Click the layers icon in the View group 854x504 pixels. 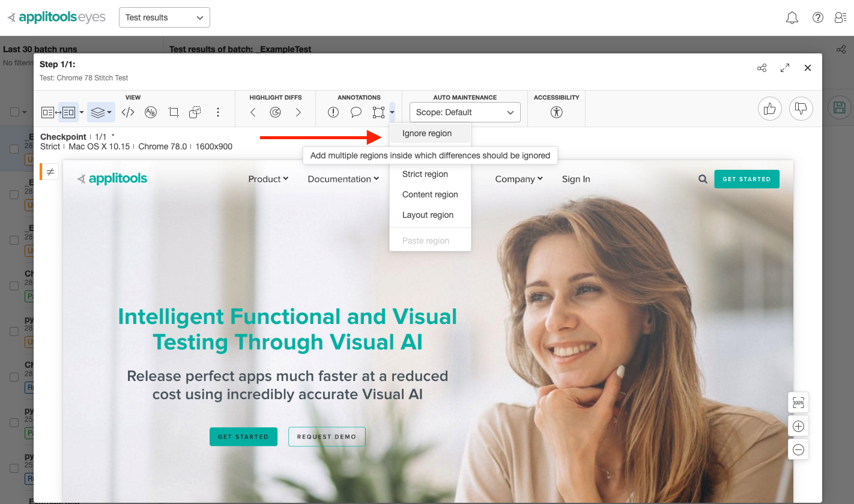coord(98,112)
